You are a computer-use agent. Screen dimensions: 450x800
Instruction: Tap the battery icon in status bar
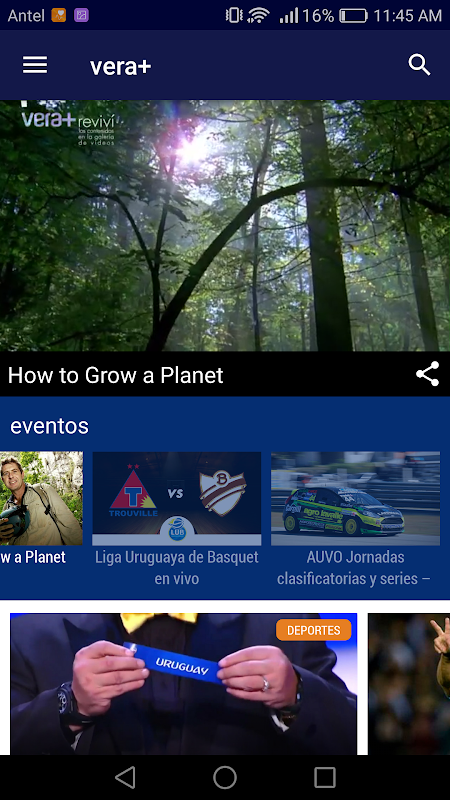point(354,16)
